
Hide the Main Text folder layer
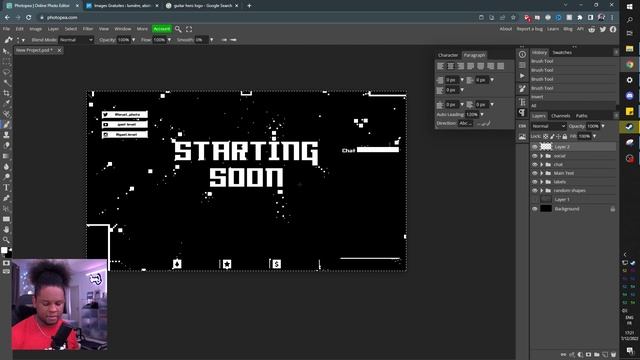click(535, 173)
